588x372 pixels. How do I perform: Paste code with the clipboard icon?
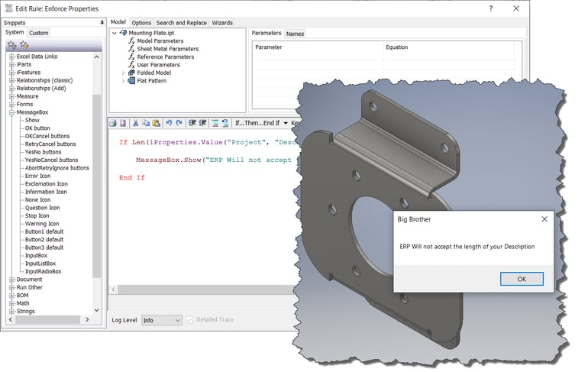coord(156,123)
